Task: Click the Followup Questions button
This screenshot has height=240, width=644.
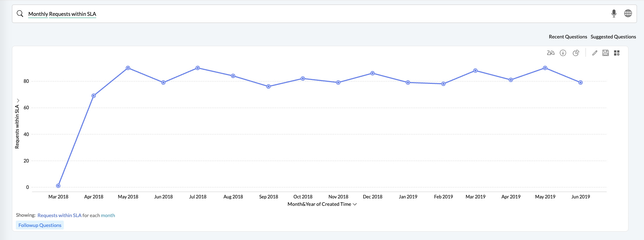Action: [40, 225]
